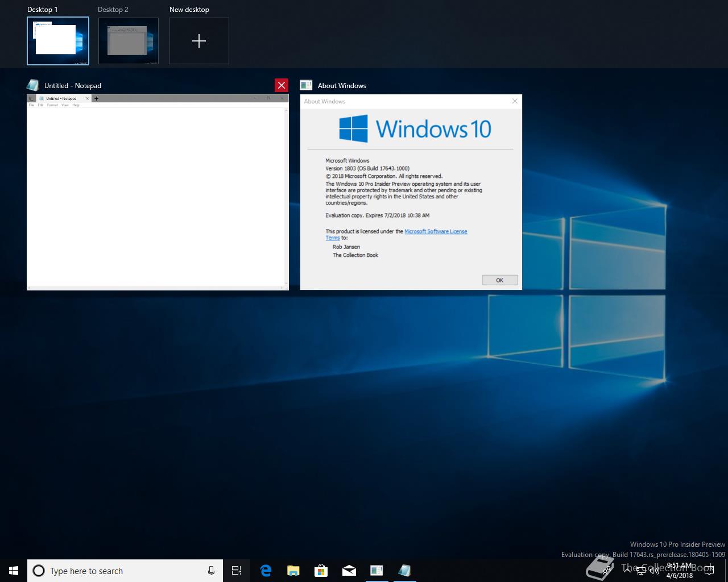Click the 'About Windows' preview title text
The width and height of the screenshot is (728, 582).
click(x=342, y=86)
